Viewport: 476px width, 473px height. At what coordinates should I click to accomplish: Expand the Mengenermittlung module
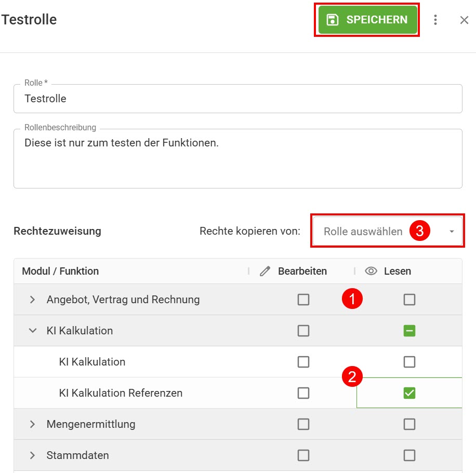[x=33, y=424]
